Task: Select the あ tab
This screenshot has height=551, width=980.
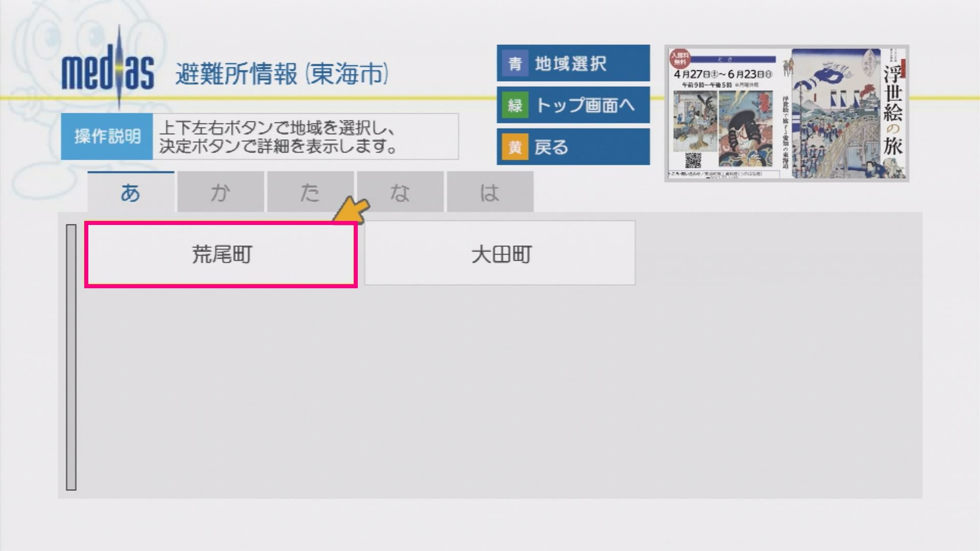Action: tap(131, 192)
